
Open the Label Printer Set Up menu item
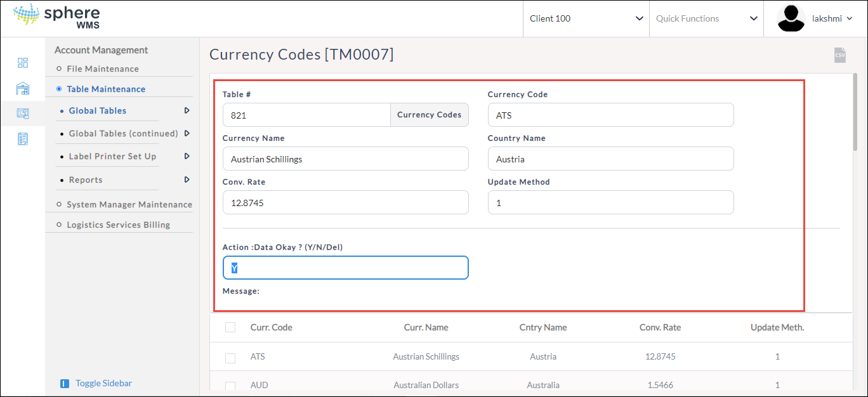(112, 157)
